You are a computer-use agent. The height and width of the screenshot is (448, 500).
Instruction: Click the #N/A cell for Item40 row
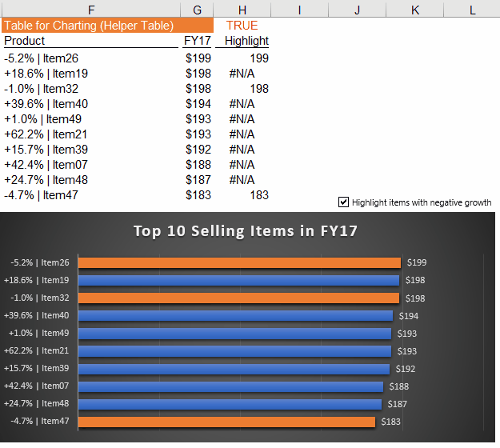tap(242, 104)
